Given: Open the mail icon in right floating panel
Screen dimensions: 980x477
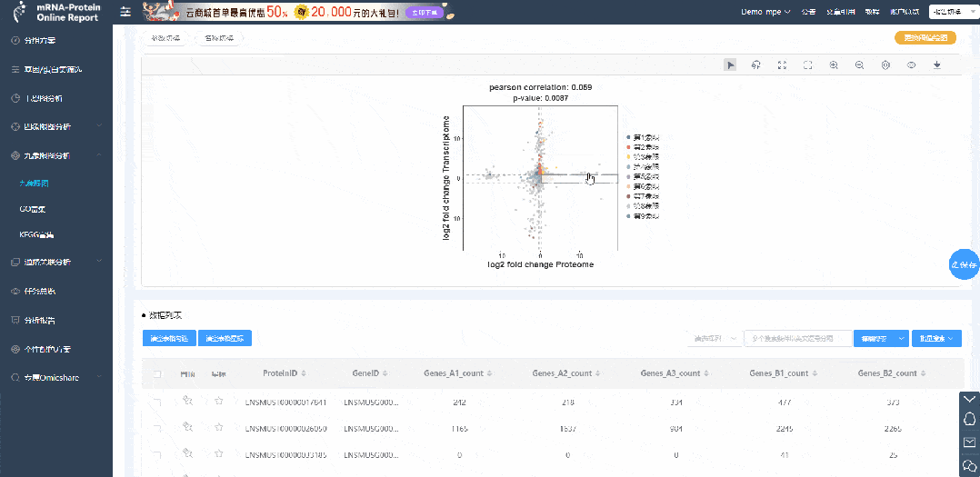Looking at the screenshot, I should pyautogui.click(x=969, y=442).
